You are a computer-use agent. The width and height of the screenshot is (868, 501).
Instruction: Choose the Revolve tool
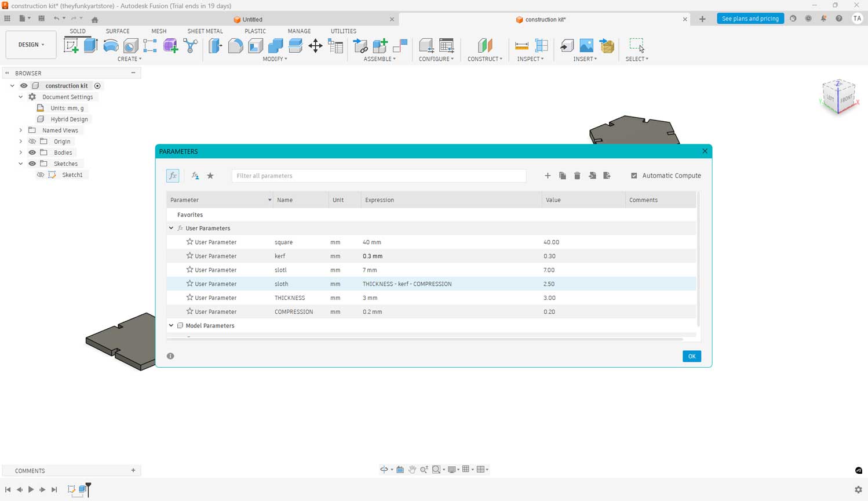pos(111,45)
